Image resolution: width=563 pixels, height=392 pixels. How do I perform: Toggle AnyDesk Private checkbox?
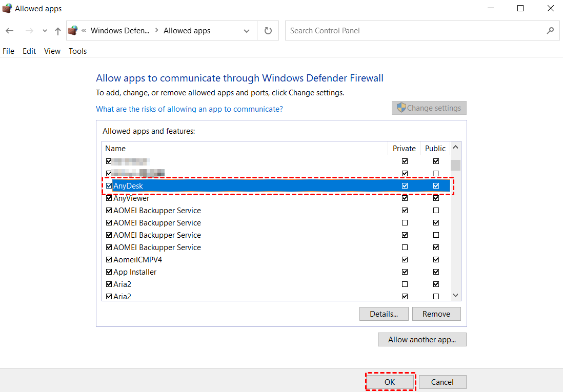405,185
